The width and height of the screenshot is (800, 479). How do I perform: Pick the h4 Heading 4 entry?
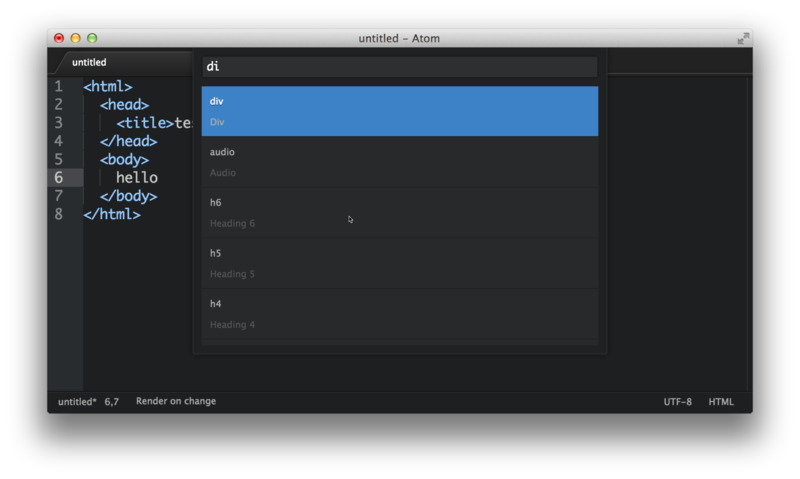[x=399, y=314]
